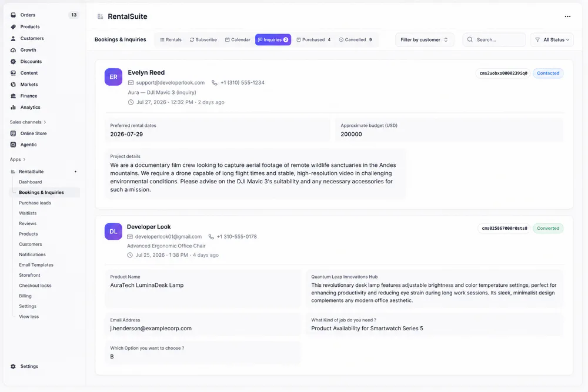Click the Growth gauge icon
588x392 pixels.
(13, 50)
